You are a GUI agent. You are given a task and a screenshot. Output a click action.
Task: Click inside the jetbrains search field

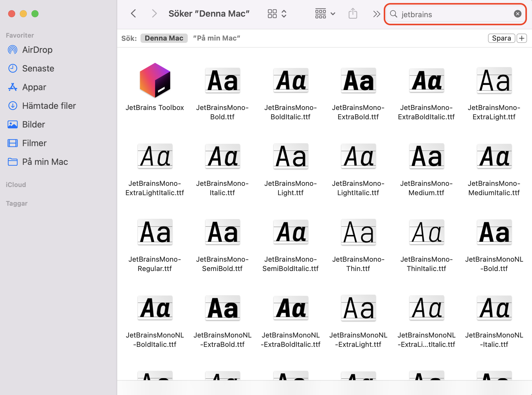455,14
